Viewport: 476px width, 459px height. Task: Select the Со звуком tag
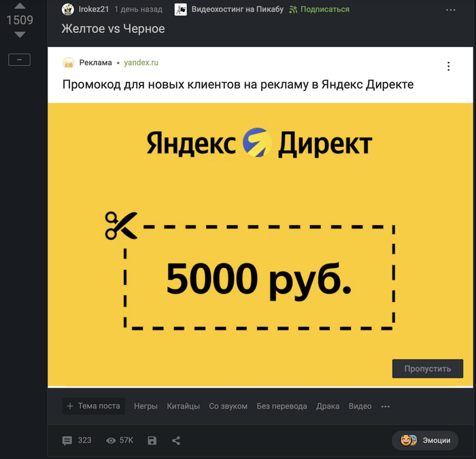pyautogui.click(x=228, y=406)
